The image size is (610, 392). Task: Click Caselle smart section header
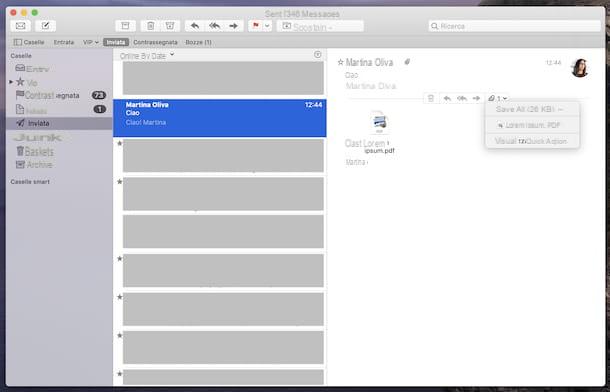pos(30,182)
